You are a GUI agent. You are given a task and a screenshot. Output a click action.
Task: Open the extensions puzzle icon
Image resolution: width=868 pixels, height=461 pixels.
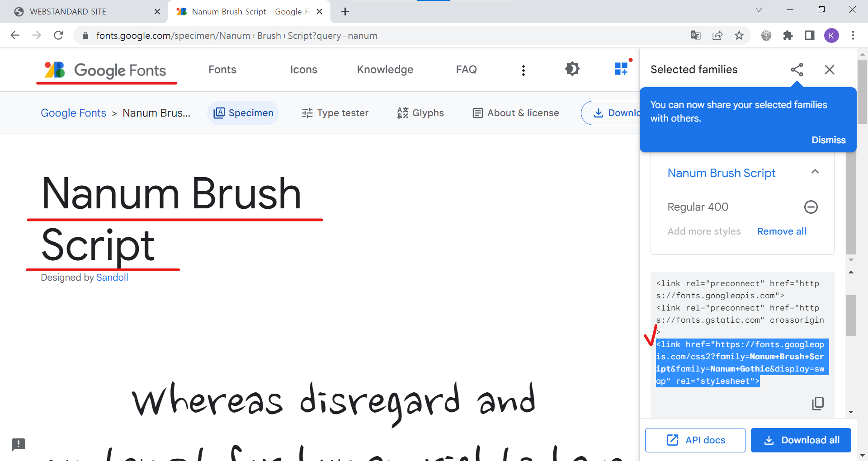788,35
